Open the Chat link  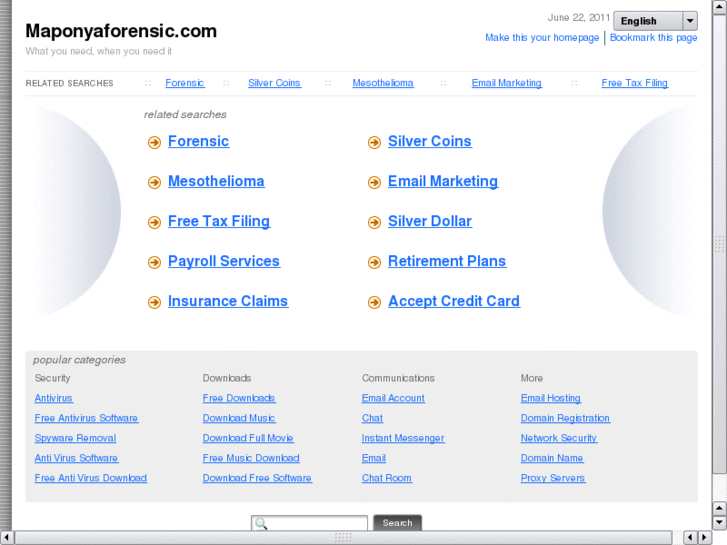pyautogui.click(x=372, y=418)
